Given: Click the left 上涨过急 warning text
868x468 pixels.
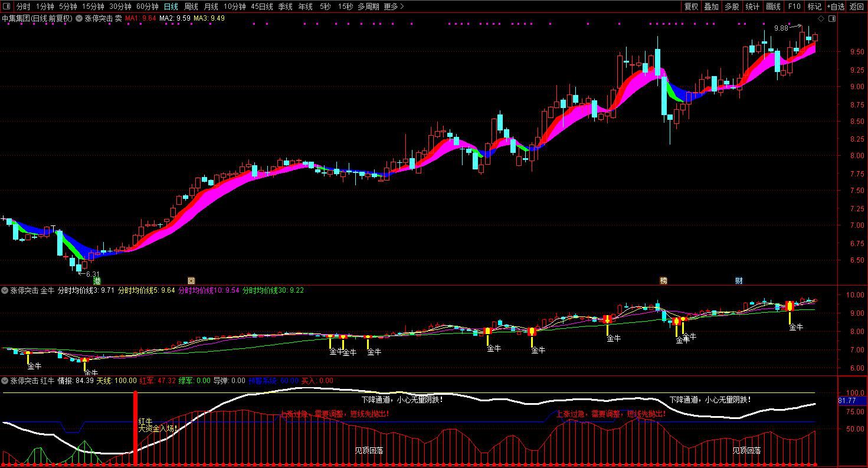Looking at the screenshot, I should (x=334, y=414).
